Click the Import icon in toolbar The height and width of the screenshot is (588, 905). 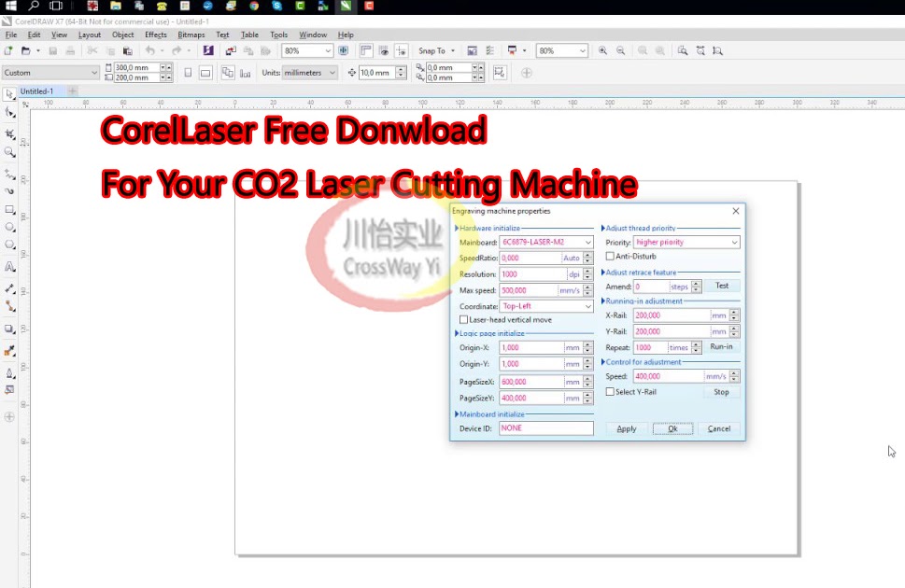(231, 50)
